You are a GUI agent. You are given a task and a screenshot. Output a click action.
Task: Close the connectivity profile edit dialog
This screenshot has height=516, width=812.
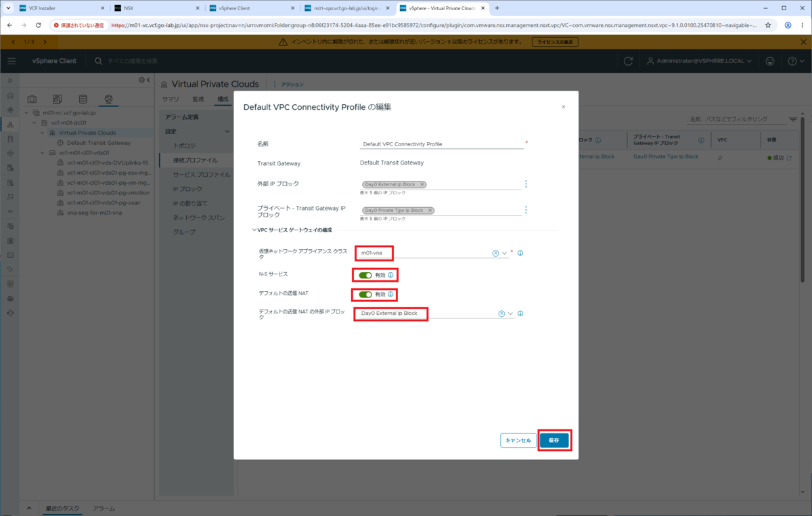tap(564, 107)
